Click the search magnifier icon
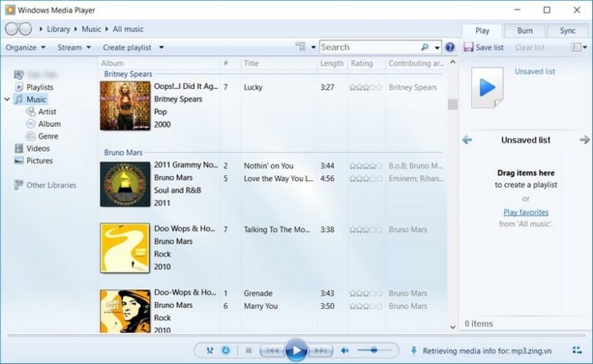Screen dimensions: 593x364 (x=426, y=47)
